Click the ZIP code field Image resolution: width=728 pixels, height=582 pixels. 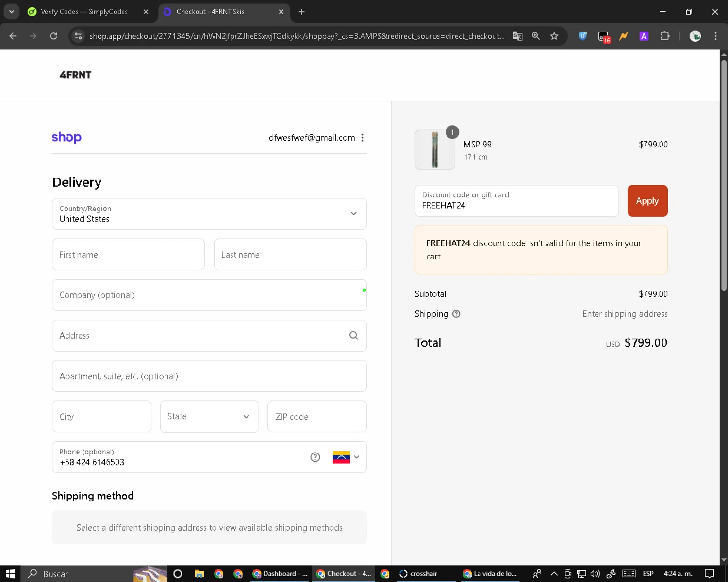click(317, 416)
